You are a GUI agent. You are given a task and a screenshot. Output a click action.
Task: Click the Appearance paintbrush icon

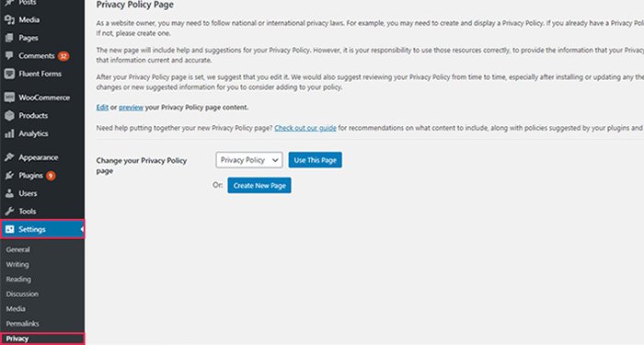tap(9, 157)
